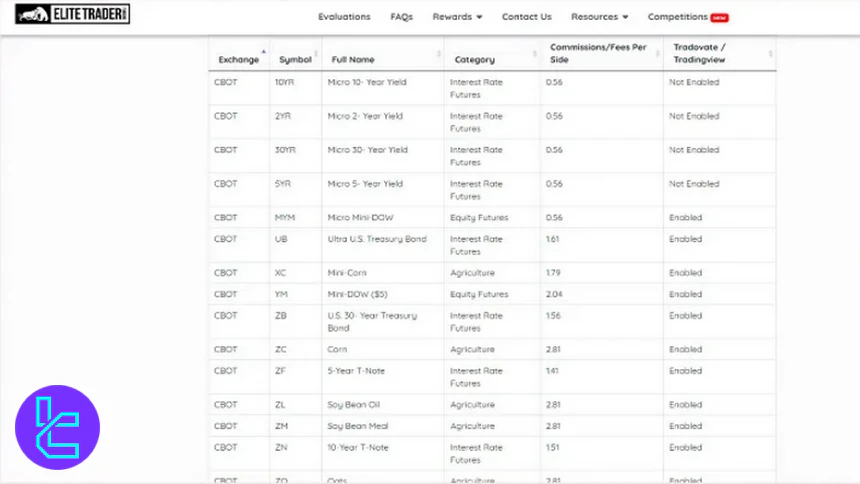Sort by the Exchange header
Screen dimensions: 860x484
click(x=238, y=60)
